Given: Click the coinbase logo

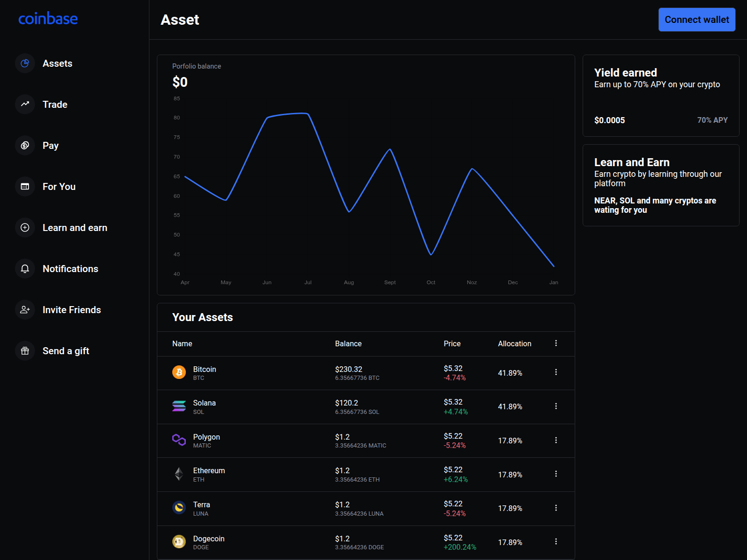Looking at the screenshot, I should (x=48, y=19).
